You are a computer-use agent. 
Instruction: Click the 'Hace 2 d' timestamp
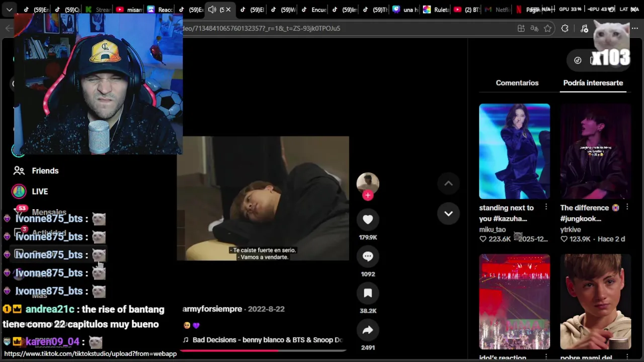[611, 239]
